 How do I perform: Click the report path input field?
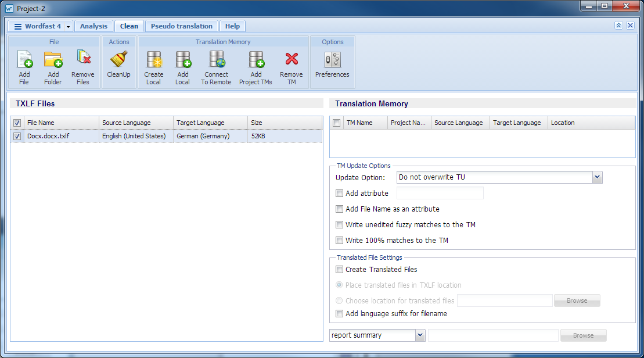click(493, 335)
